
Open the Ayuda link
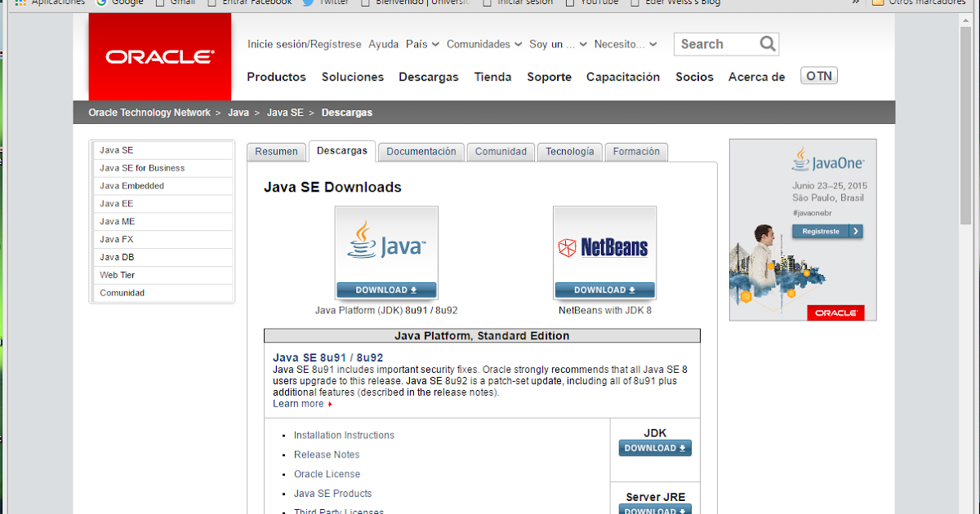pos(384,44)
